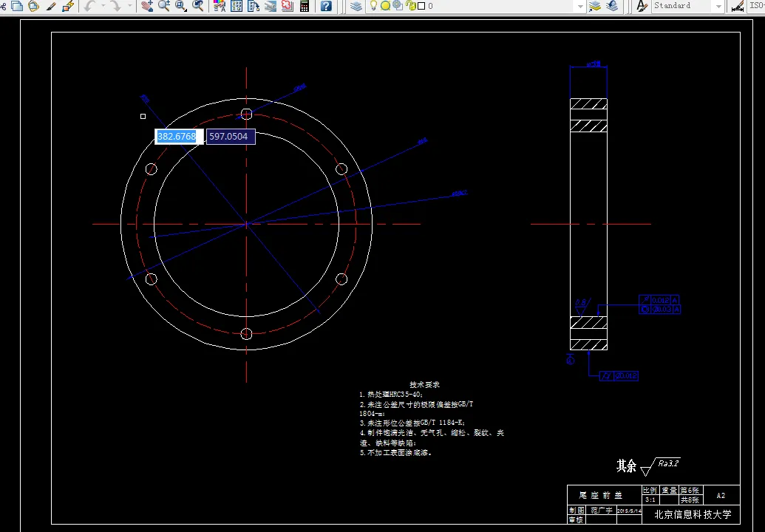The image size is (765, 532).
Task: Open the ISO dimension style dropdown
Action: (756, 6)
